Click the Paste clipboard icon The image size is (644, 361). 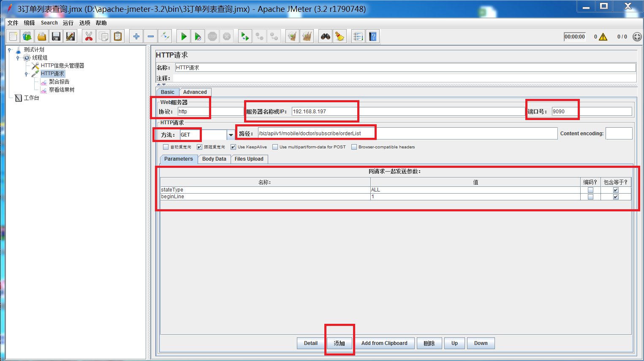(118, 37)
